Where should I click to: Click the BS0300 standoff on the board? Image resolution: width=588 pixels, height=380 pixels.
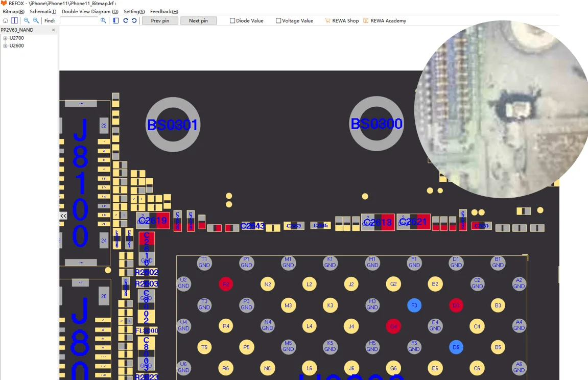pyautogui.click(x=377, y=124)
